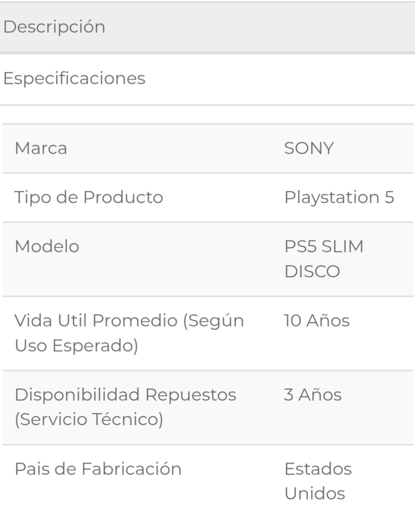Select the word "Unidos" in country value
Viewport: 415px width, 532px height.
pos(315,494)
